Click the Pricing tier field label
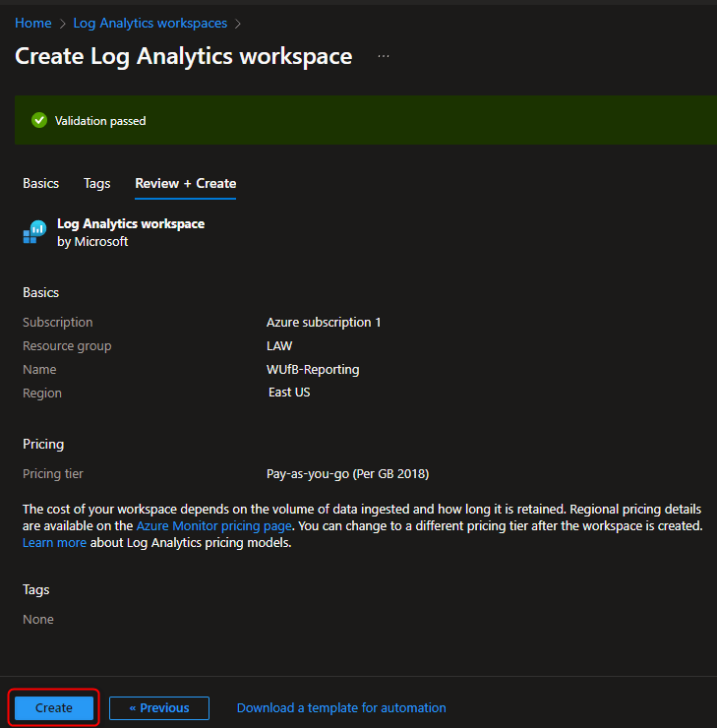The width and height of the screenshot is (717, 728). (53, 473)
